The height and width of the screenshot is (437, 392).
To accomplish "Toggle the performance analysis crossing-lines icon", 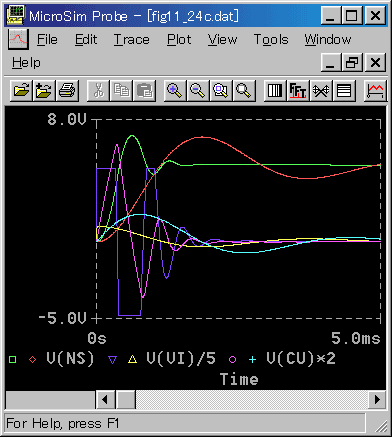I will click(321, 90).
